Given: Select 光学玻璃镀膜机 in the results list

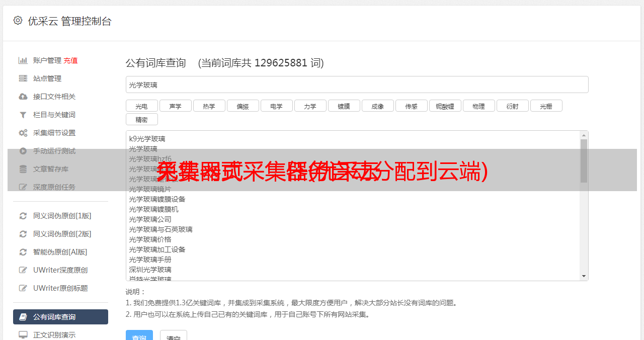Looking at the screenshot, I should (x=153, y=209).
